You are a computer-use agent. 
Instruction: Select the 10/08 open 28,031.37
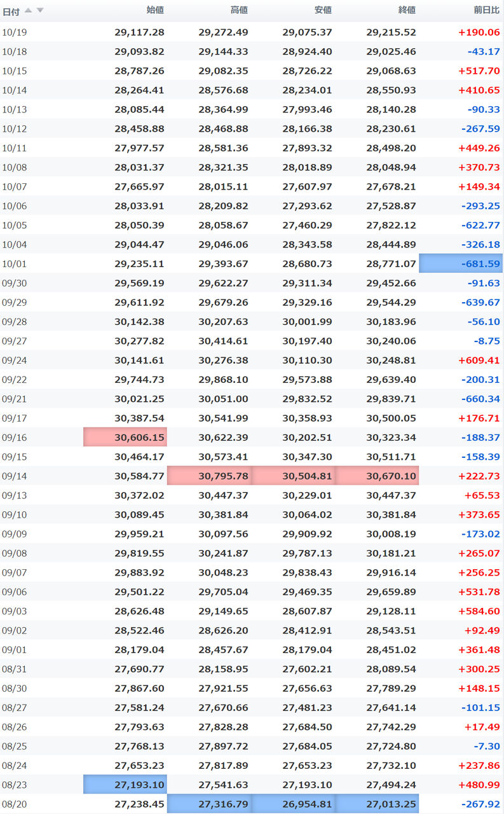[139, 167]
